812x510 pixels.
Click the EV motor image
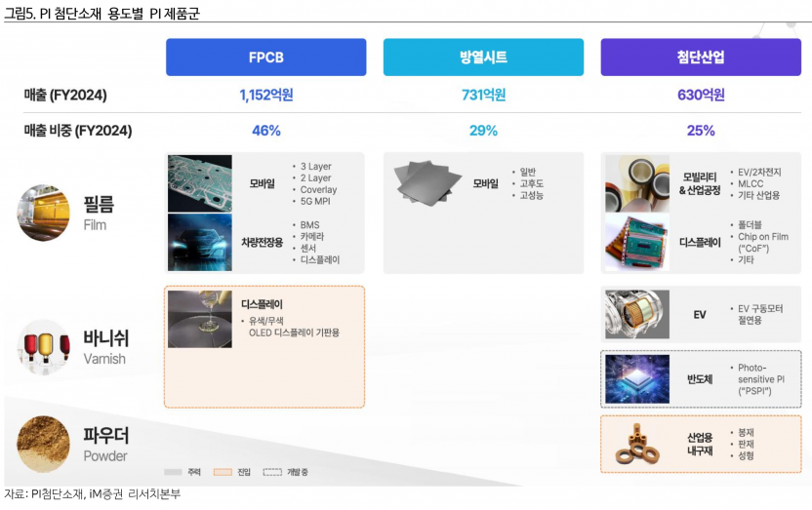(637, 314)
